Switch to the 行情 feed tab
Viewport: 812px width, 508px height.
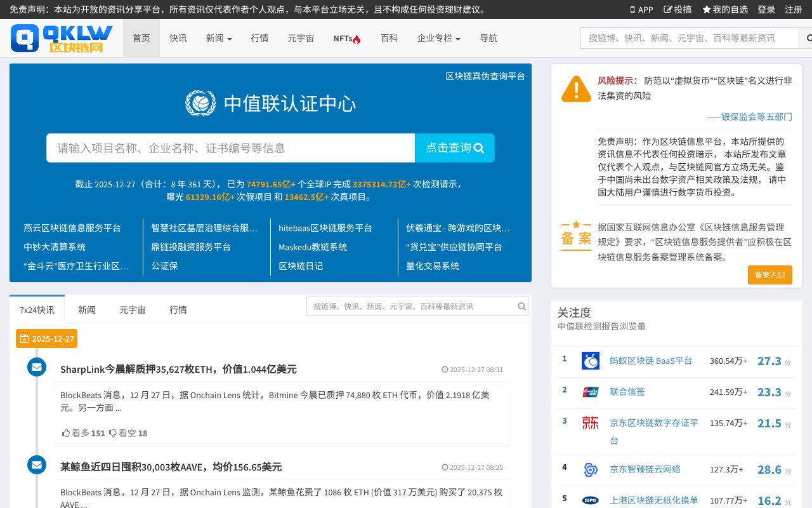coord(178,309)
